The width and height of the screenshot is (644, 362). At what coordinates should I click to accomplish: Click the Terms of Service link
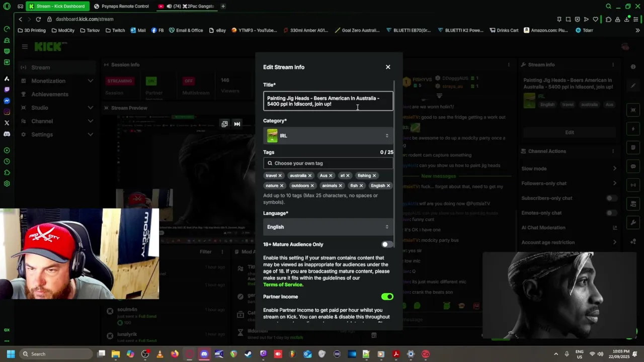click(x=283, y=285)
